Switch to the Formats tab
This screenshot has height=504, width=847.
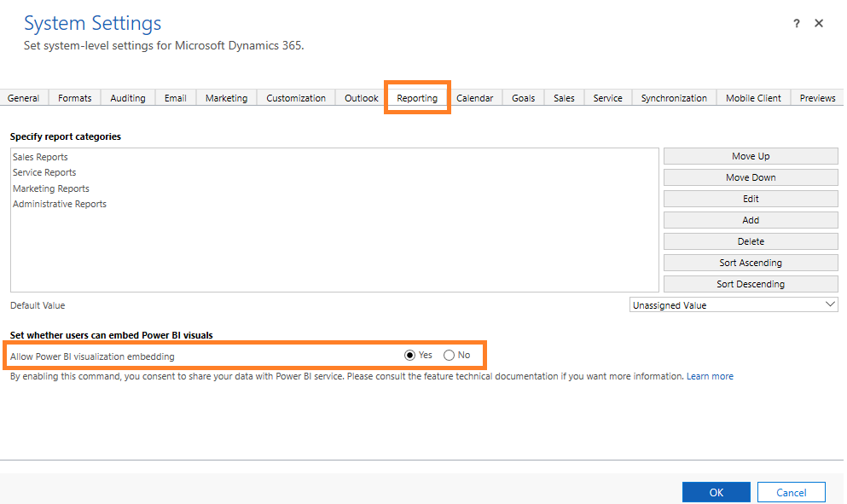pos(74,98)
